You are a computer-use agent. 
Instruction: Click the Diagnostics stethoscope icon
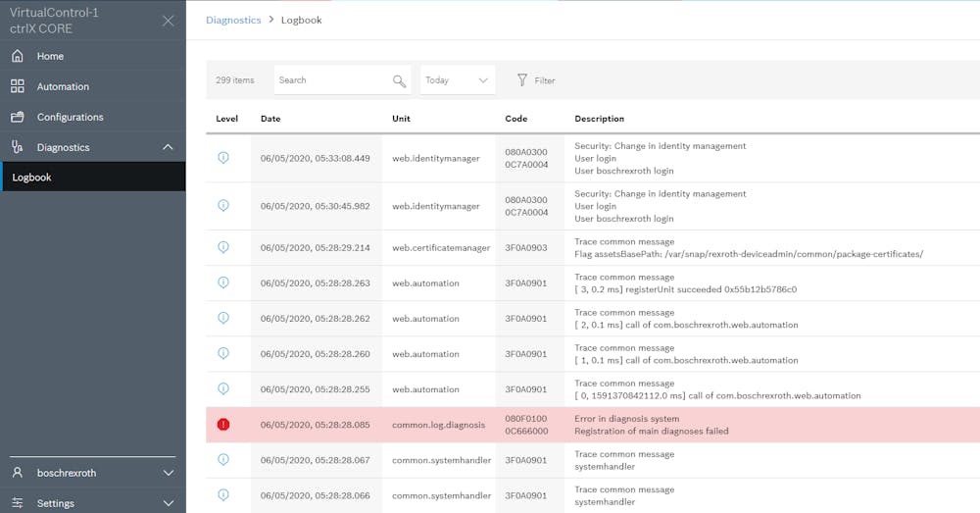point(18,147)
